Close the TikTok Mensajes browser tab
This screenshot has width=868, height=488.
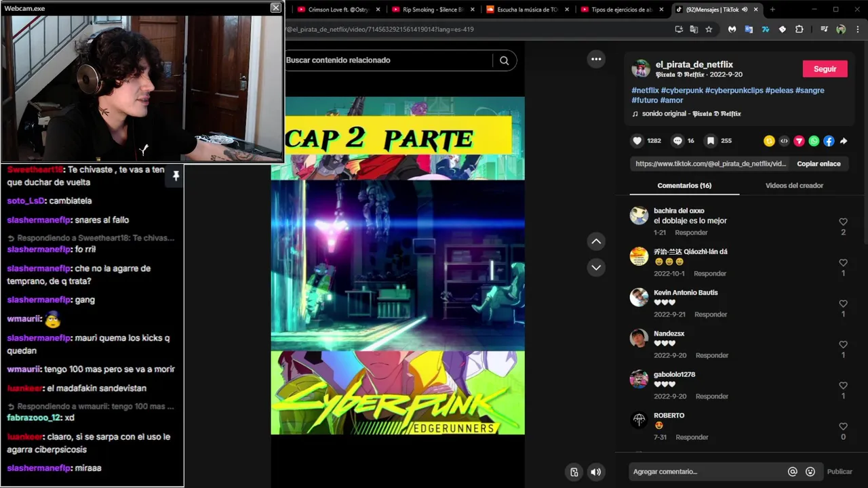click(755, 9)
